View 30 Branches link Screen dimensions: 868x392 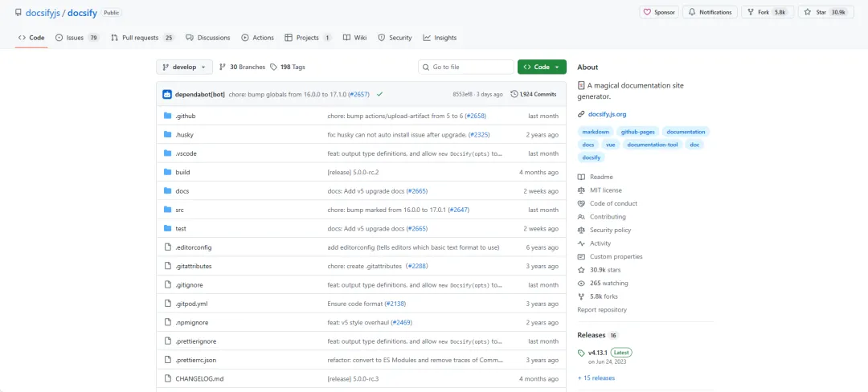[243, 67]
